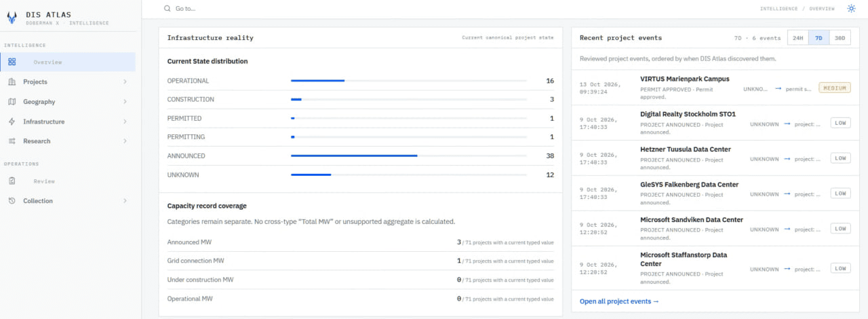Expand the Projects submenu chevron
868x319 pixels.
pos(125,81)
